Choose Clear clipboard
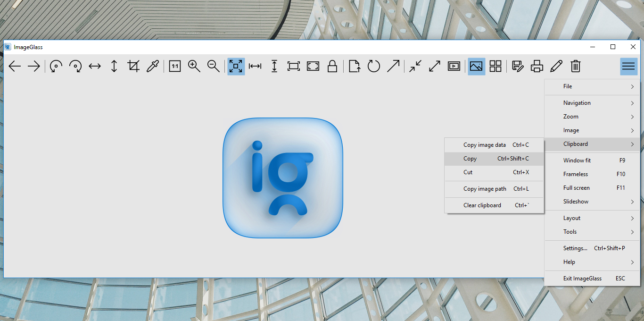The width and height of the screenshot is (644, 321). tap(494, 205)
